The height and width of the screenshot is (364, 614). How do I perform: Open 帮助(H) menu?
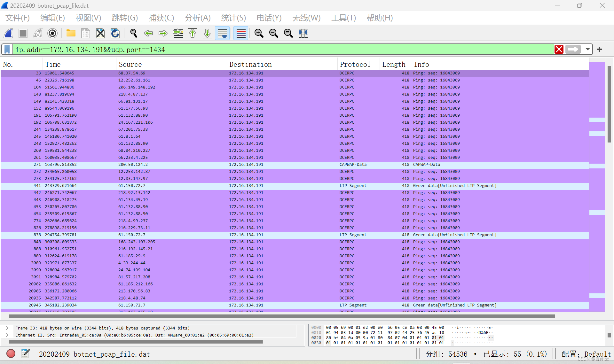pos(380,18)
